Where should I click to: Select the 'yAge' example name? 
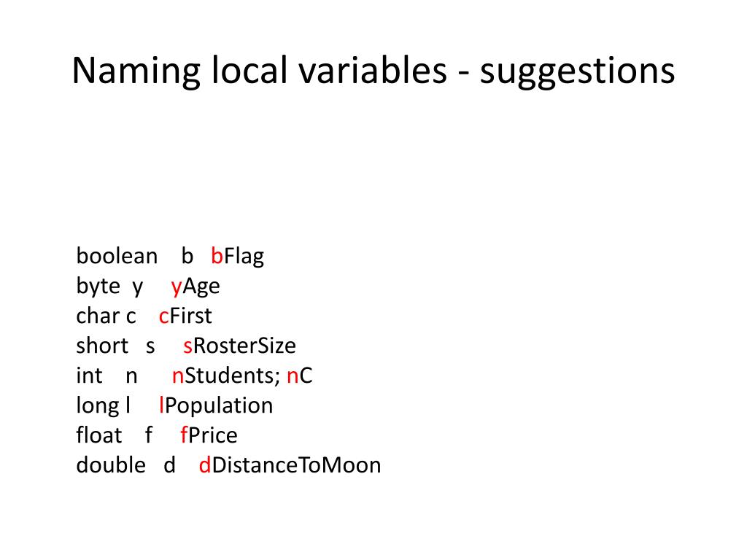[x=196, y=286]
